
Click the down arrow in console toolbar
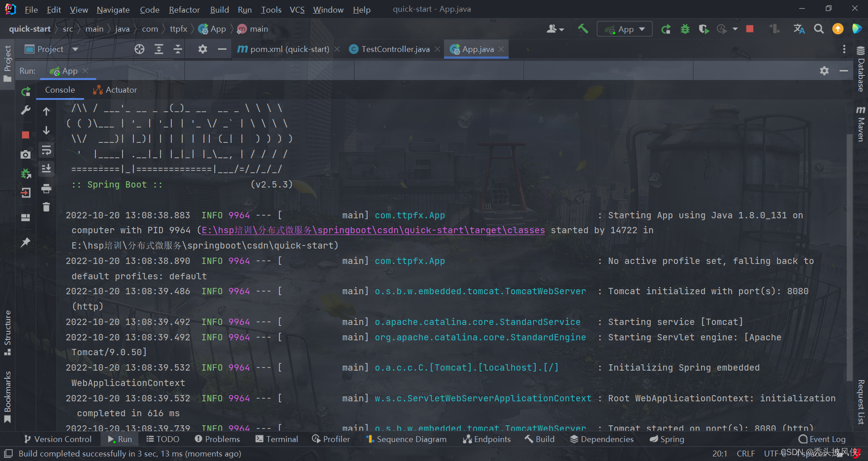pyautogui.click(x=46, y=131)
